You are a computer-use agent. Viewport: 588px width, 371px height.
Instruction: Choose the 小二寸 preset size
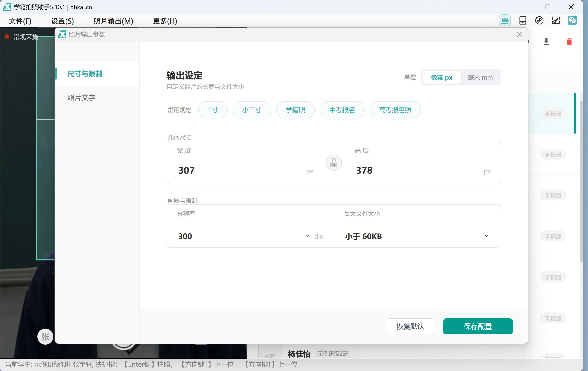pos(252,110)
